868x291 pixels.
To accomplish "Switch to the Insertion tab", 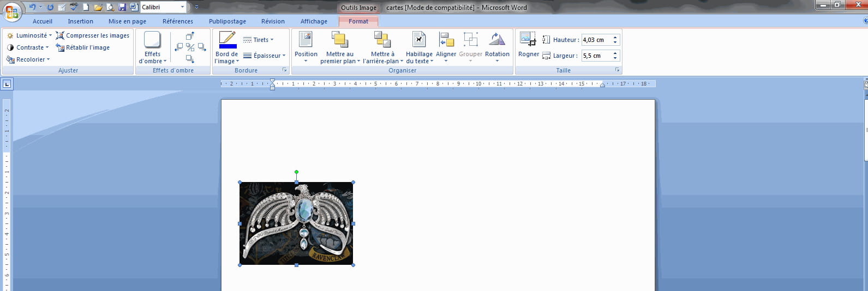I will point(81,21).
